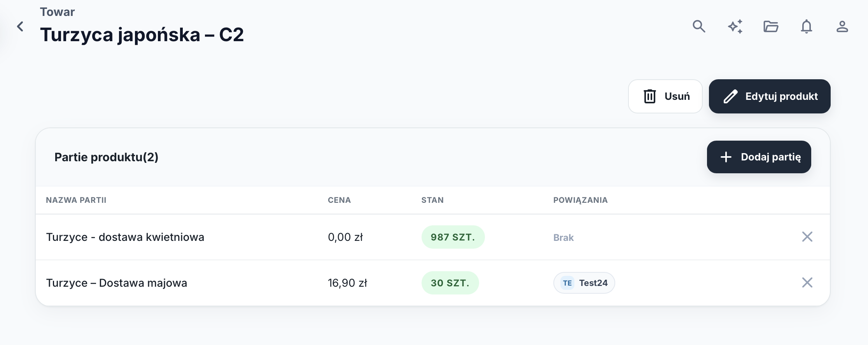Open the AI sparkles assistant icon
The image size is (868, 345).
pos(735,26)
